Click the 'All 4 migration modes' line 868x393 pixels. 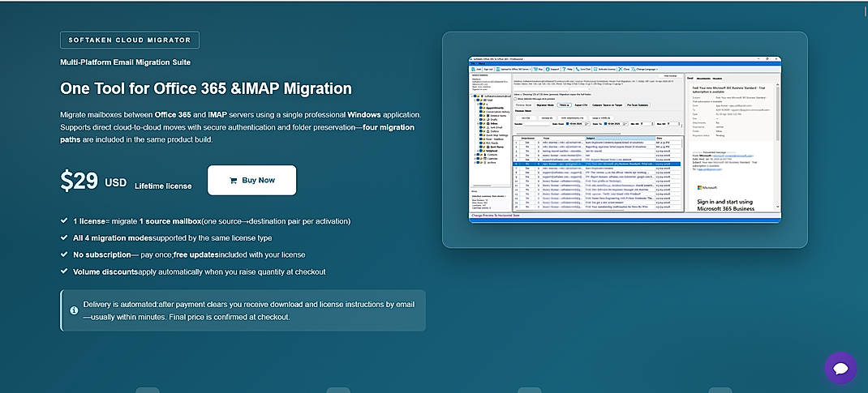pos(166,238)
